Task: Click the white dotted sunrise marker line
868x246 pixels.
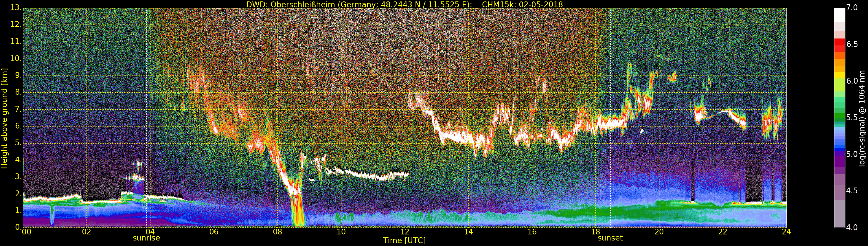Action: tap(147, 118)
